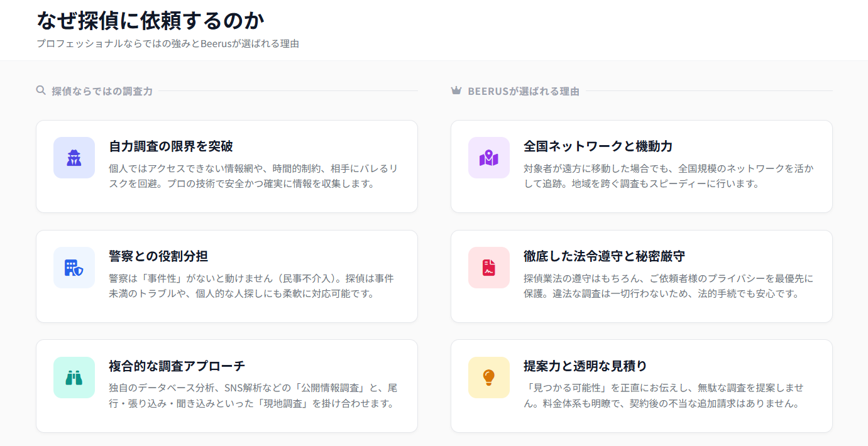868x446 pixels.
Task: Click the magnifier icon beside 探偵ならではの調査力
Action: coord(41,90)
